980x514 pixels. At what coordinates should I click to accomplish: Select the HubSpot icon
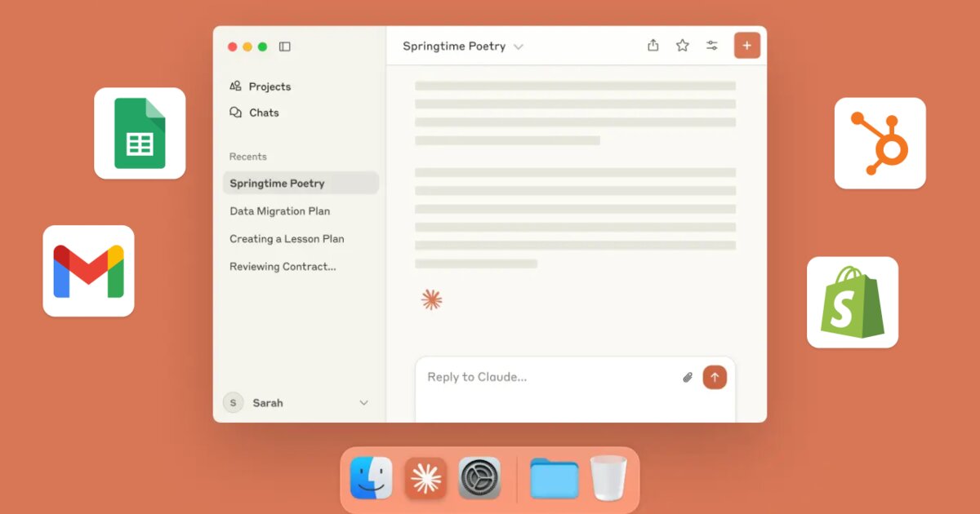880,144
